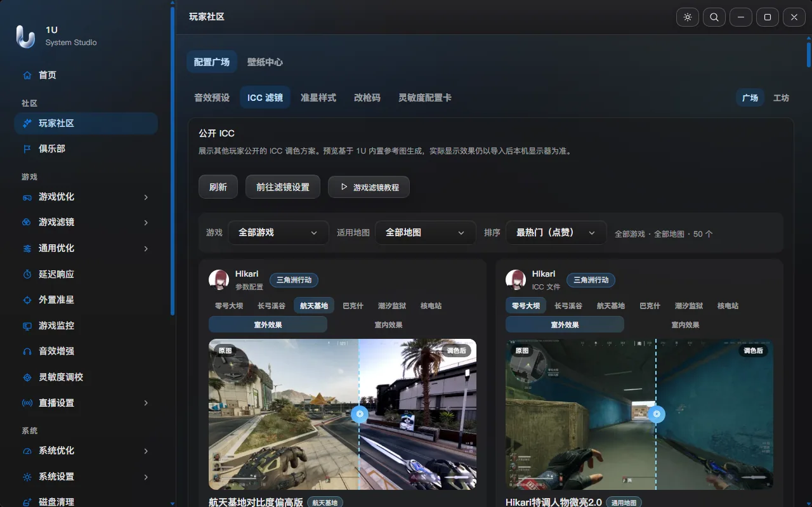This screenshot has height=507, width=812.
Task: Open the 准星样式 tab
Action: point(318,98)
